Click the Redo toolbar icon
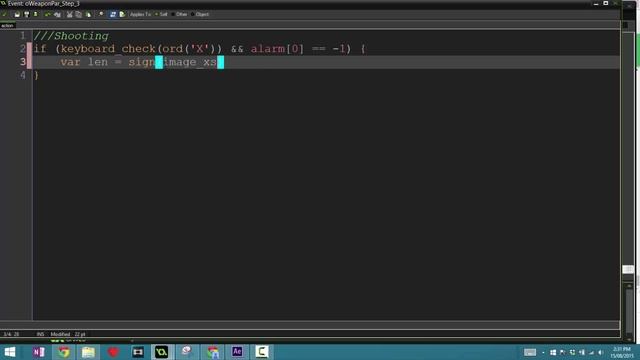The width and height of the screenshot is (640, 360). pos(57,14)
